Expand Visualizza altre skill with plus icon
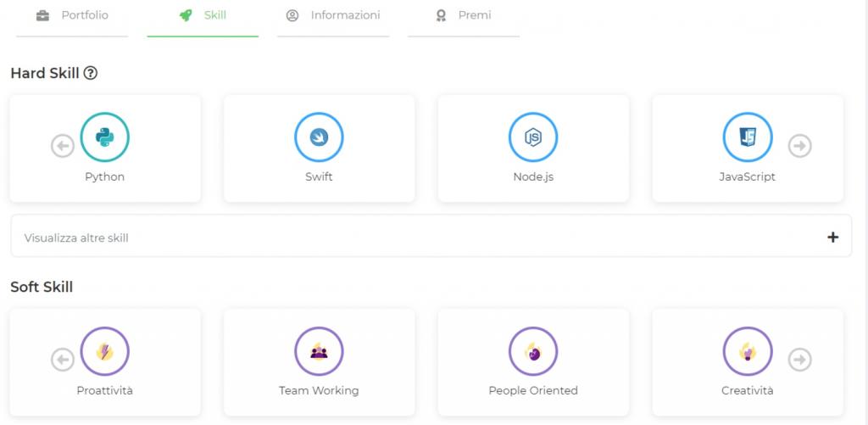 832,238
